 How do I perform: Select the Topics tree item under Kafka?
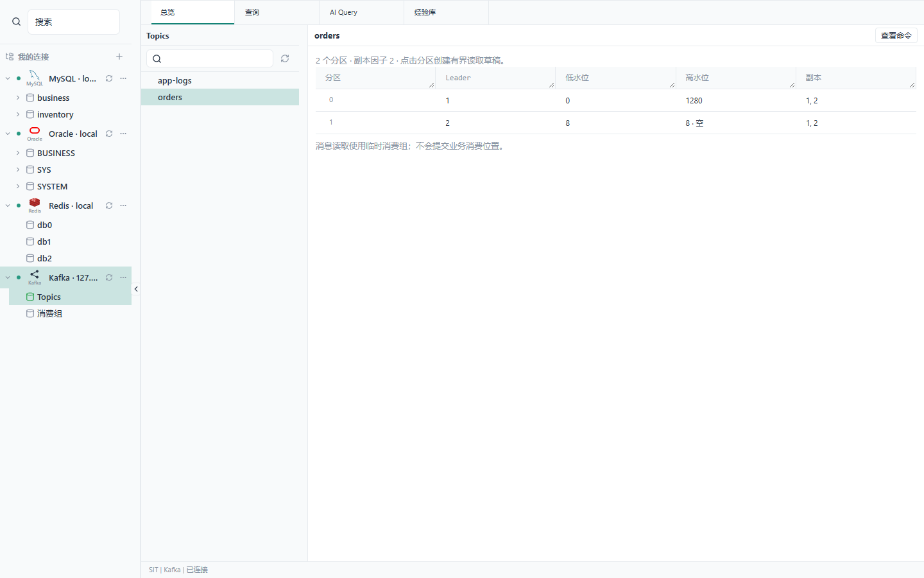point(70,297)
